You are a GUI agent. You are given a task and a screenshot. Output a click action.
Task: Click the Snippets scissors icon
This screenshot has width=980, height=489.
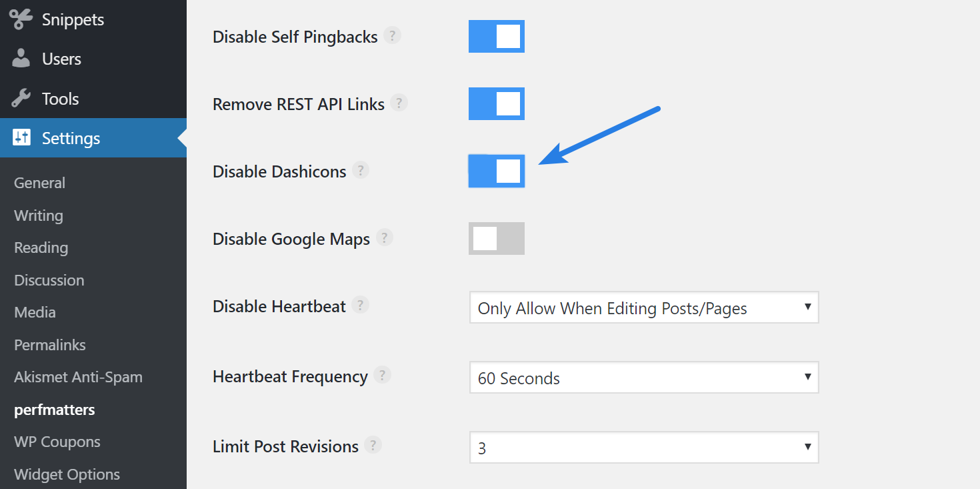point(21,19)
